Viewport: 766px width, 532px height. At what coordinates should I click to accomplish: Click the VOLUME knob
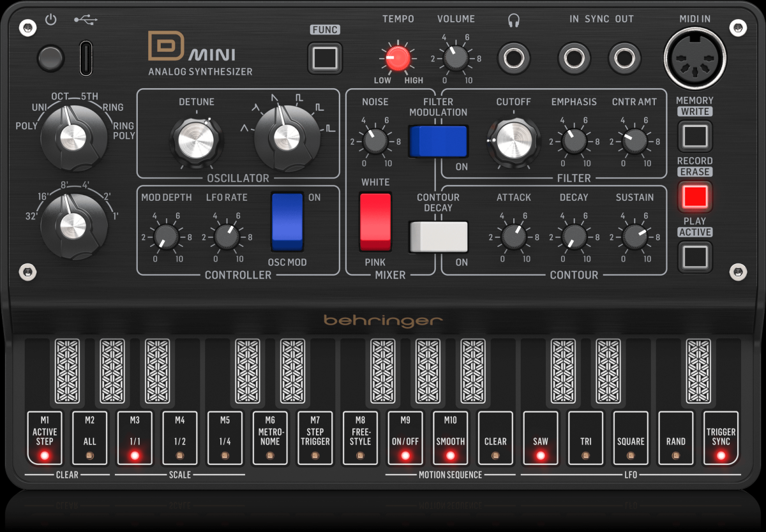455,58
